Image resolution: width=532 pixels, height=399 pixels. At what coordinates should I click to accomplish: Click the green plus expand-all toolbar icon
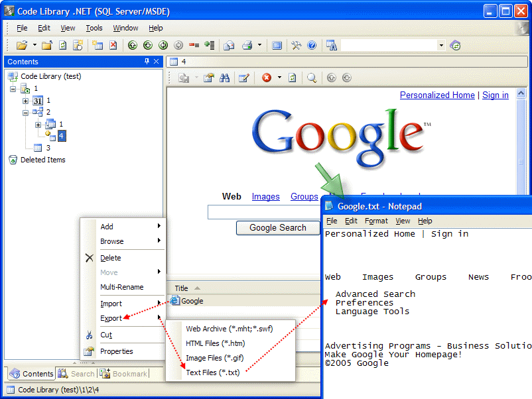click(210, 45)
